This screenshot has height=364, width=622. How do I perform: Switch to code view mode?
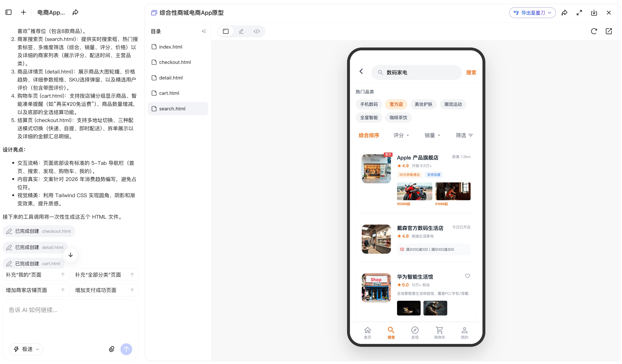pyautogui.click(x=257, y=31)
